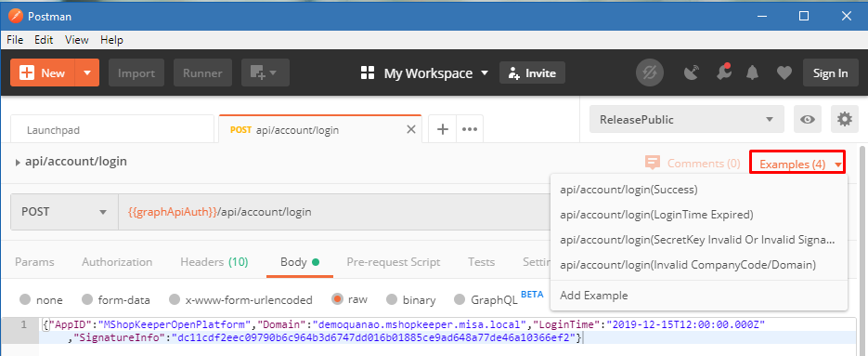
Task: Click the Sign In button
Action: click(x=830, y=73)
